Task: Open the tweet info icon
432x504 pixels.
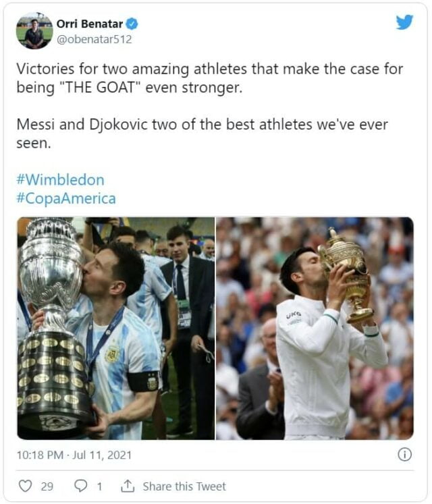Action: click(404, 454)
